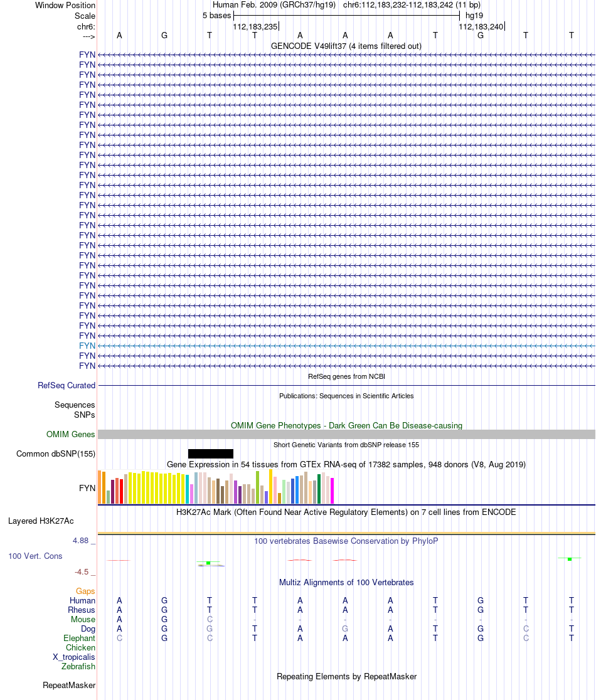Click the RefSeq Curated track label
Image resolution: width=596 pixels, height=700 pixels.
(67, 385)
